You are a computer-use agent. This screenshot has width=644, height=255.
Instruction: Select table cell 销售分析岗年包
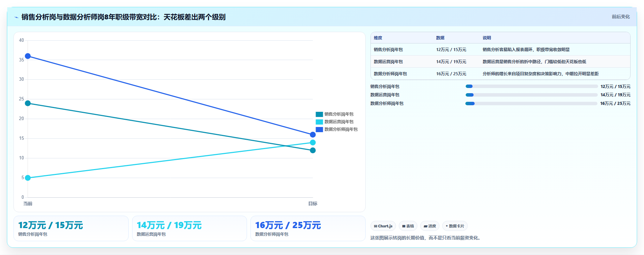coord(388,50)
